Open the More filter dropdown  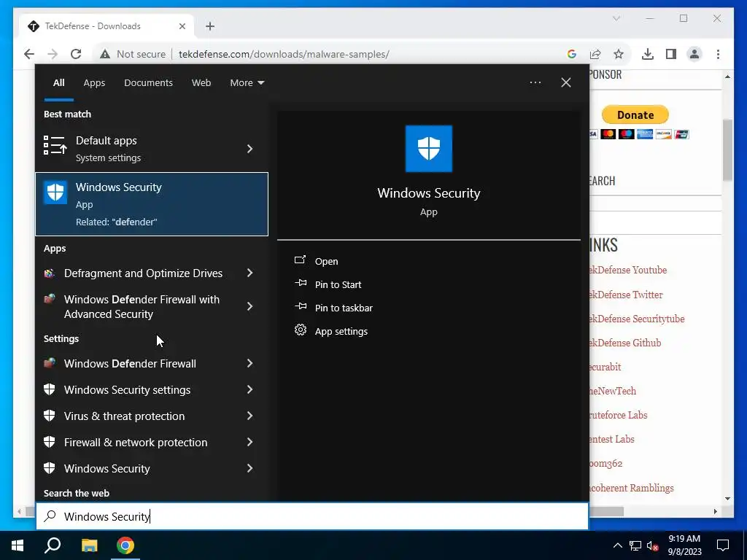pos(247,83)
